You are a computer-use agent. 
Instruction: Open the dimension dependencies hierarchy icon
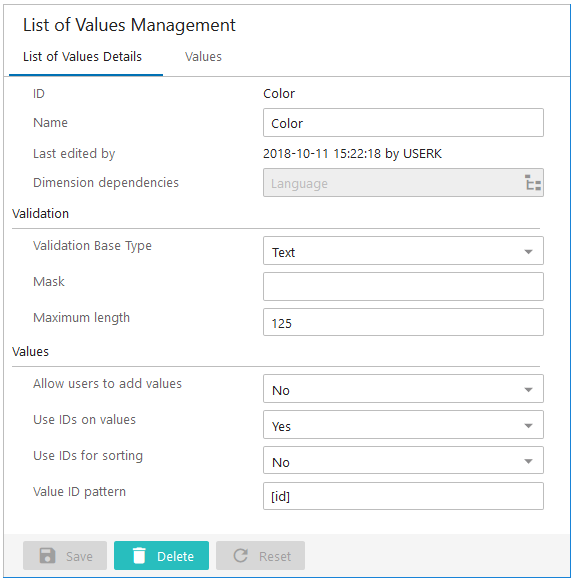pos(533,183)
